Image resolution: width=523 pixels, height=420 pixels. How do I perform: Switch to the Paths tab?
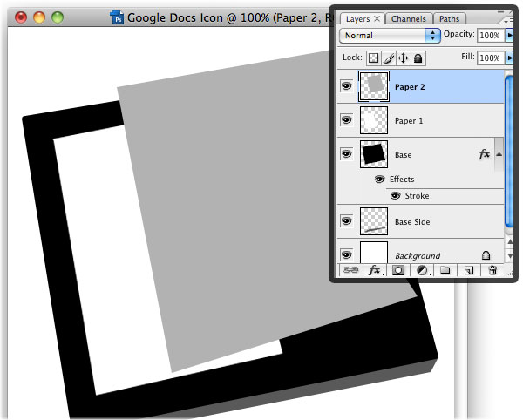pyautogui.click(x=449, y=18)
